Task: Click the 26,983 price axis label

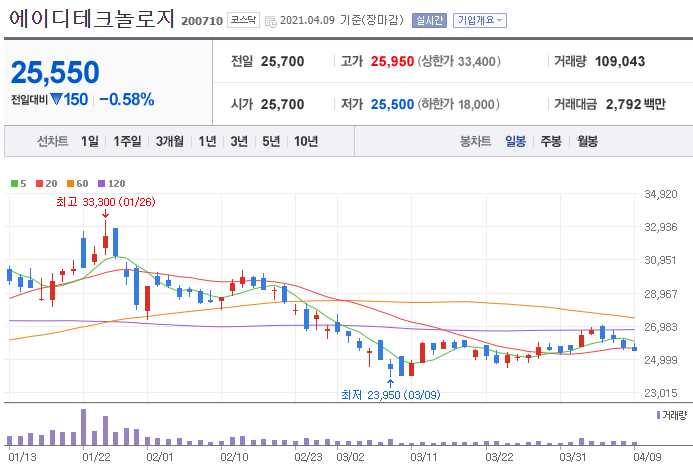Action: coord(660,327)
